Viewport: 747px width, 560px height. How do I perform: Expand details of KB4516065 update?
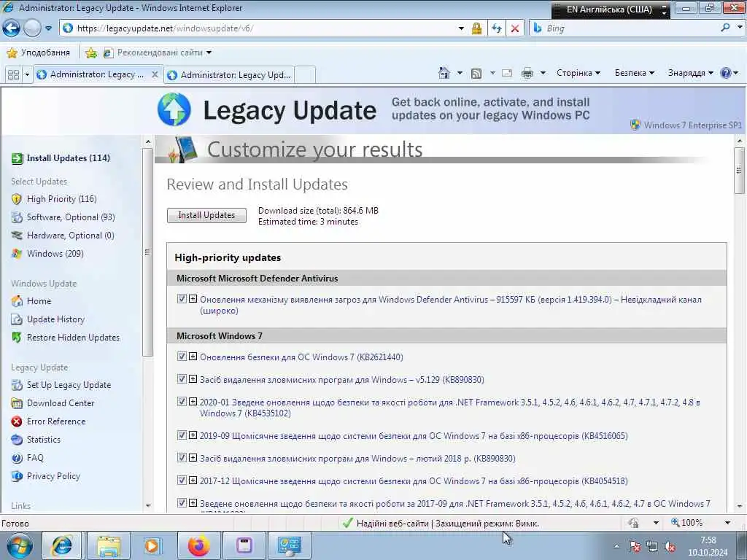pos(193,435)
